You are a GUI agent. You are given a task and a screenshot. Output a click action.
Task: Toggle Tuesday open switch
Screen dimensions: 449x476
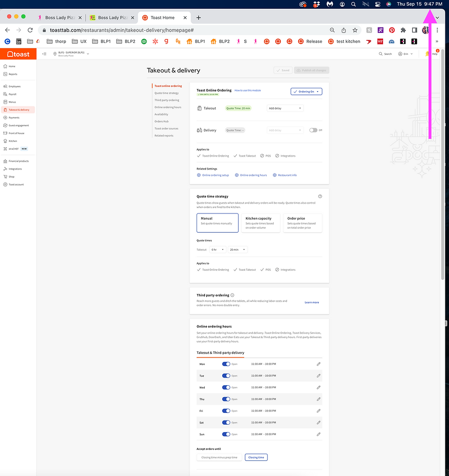click(x=226, y=376)
